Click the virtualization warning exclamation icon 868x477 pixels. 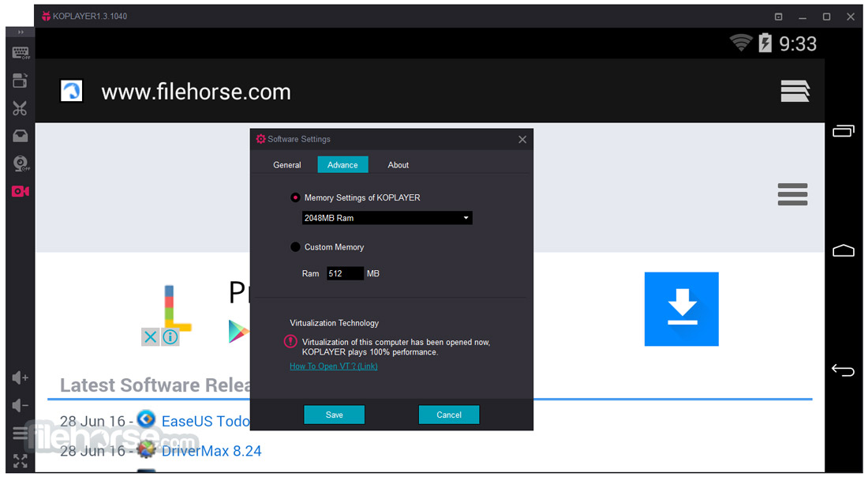point(290,342)
